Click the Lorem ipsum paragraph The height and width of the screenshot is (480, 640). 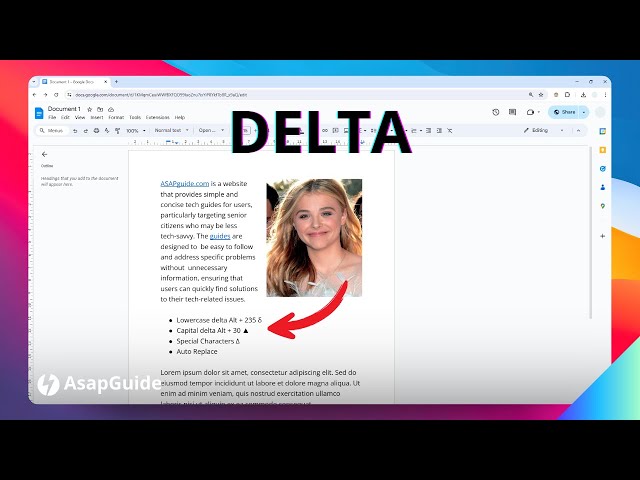[x=260, y=388]
